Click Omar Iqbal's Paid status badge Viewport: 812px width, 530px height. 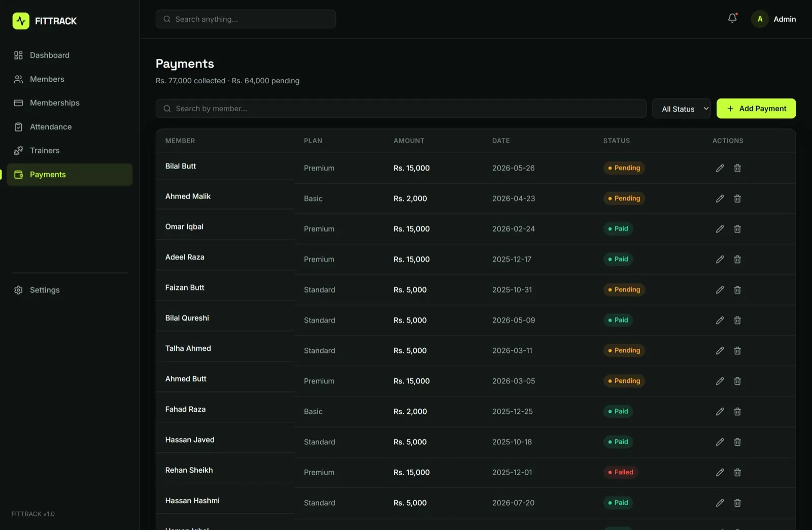tap(618, 229)
